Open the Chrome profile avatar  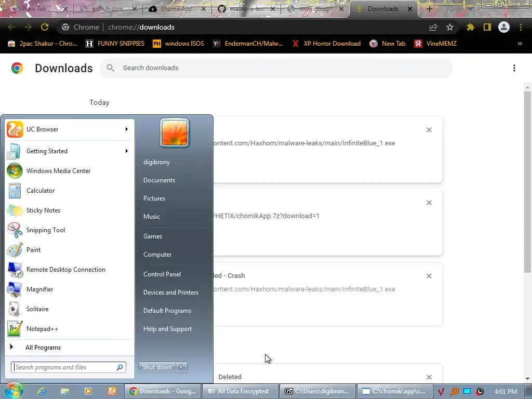point(504,27)
